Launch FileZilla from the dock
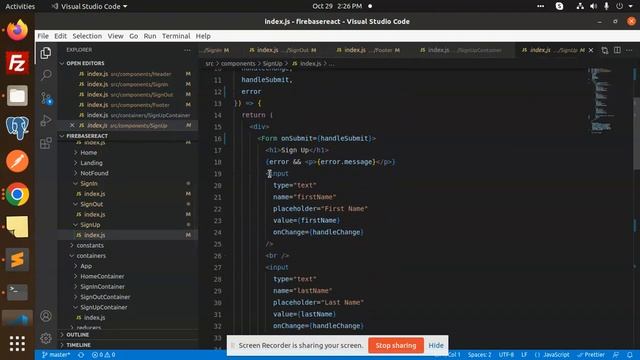This screenshot has height=360, width=640. coord(17,63)
